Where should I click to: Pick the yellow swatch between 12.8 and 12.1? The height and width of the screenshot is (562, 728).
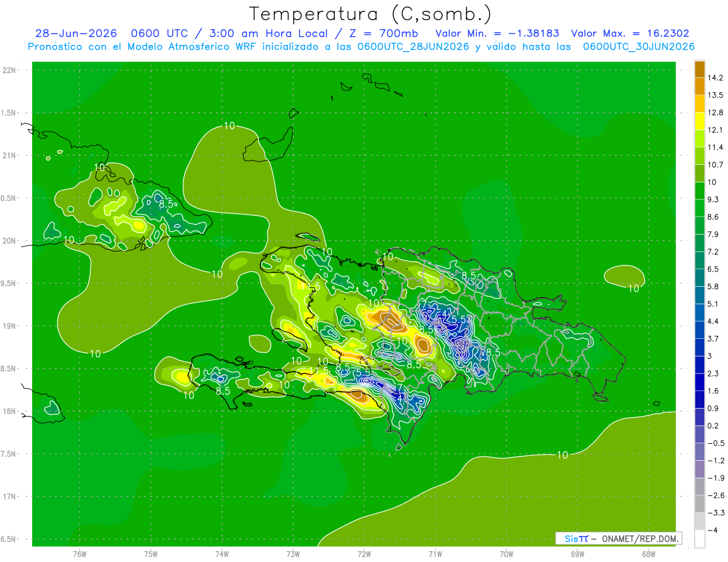tap(699, 121)
